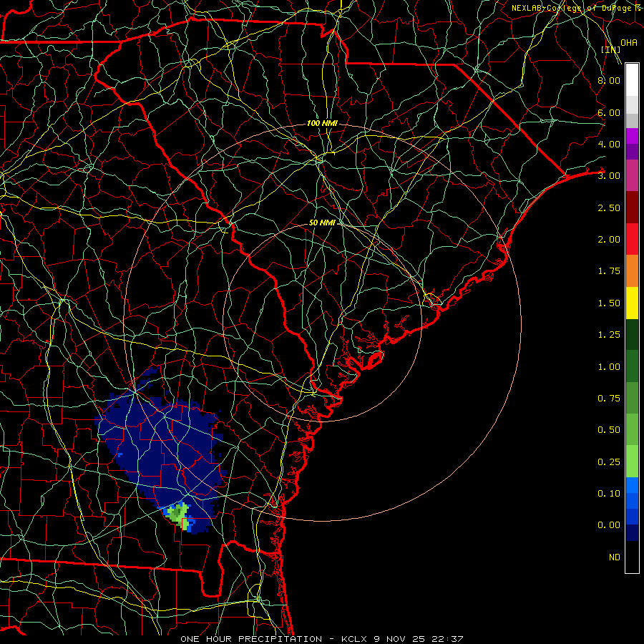Click the '0.10' legend label
The width and height of the screenshot is (644, 644).
point(609,494)
